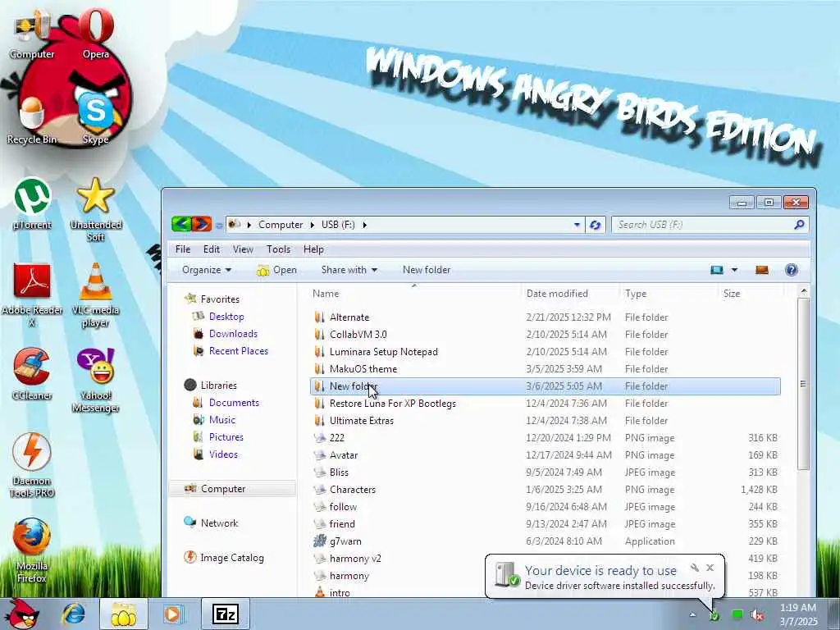
Task: Click the green tray status icon
Action: point(737,614)
